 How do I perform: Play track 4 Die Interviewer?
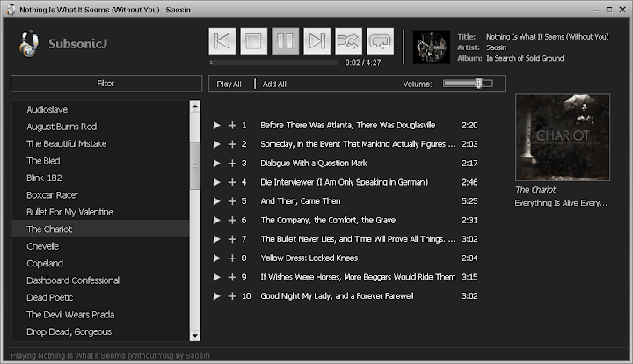(x=217, y=182)
